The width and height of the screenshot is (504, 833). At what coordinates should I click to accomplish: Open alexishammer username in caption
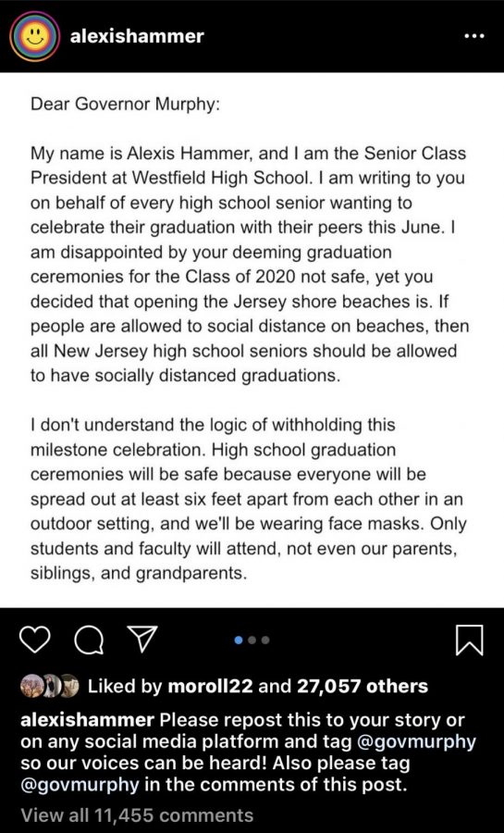(87, 720)
